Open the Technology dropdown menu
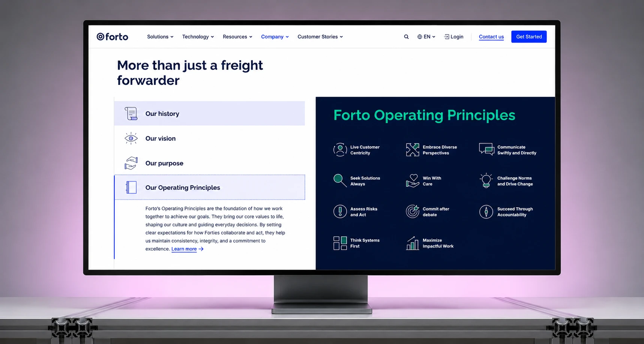The width and height of the screenshot is (644, 344). coord(198,37)
